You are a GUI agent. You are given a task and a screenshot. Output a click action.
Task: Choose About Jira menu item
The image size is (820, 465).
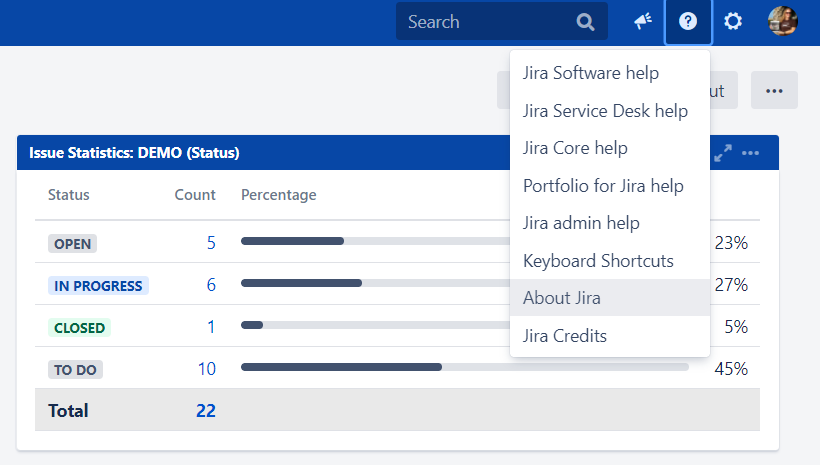click(610, 298)
